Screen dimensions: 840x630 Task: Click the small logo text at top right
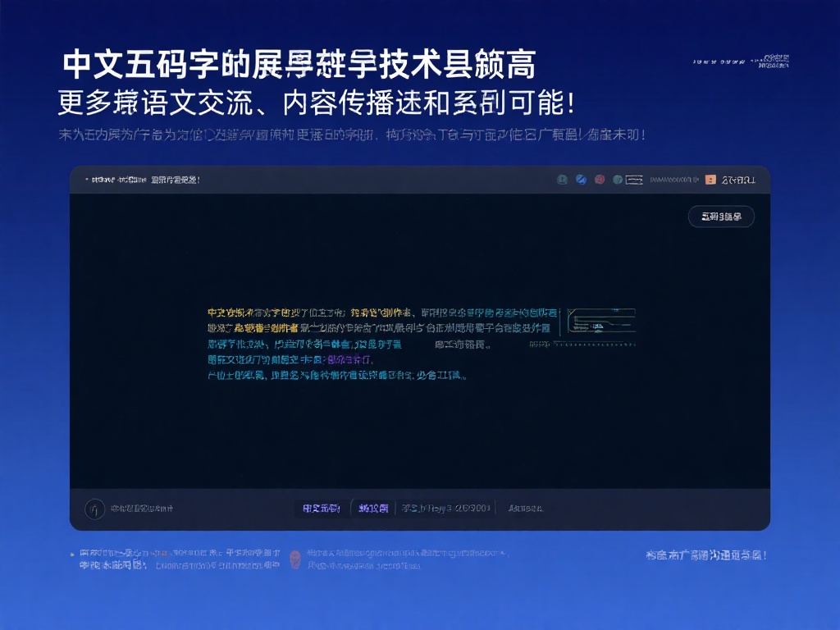(742, 61)
